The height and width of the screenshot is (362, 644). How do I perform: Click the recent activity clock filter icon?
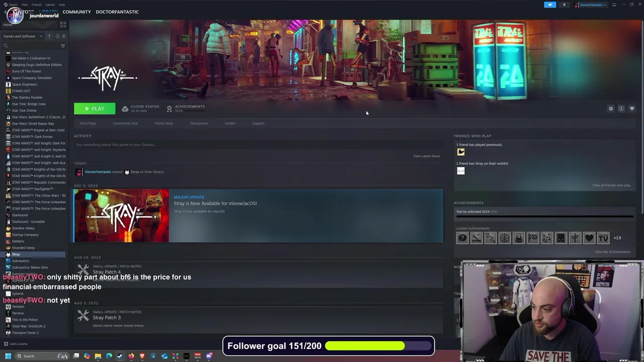pyautogui.click(x=57, y=36)
